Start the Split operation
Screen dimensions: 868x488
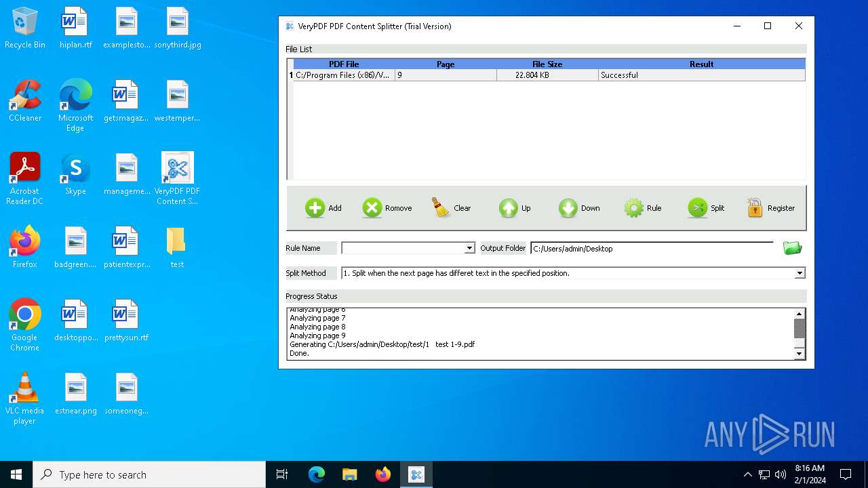(706, 208)
